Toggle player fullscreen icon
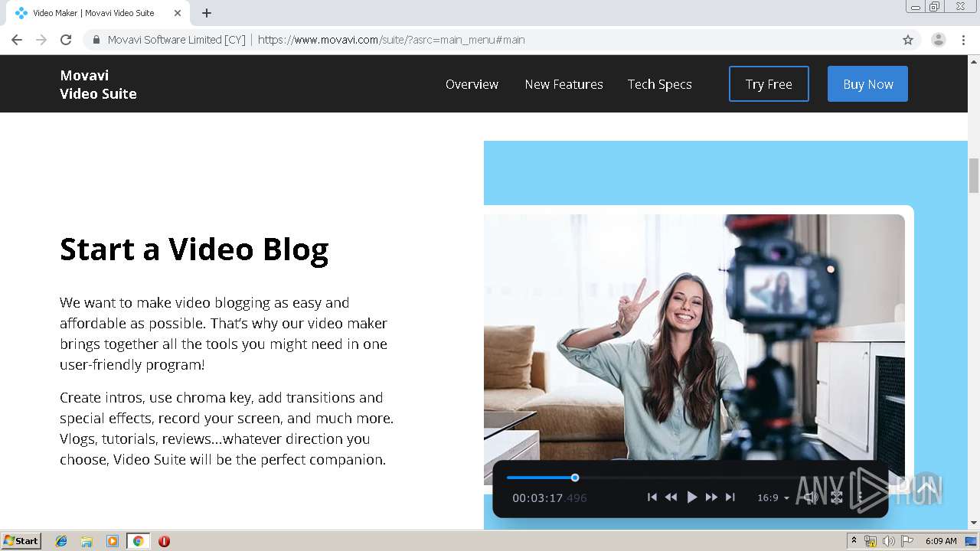 point(837,497)
